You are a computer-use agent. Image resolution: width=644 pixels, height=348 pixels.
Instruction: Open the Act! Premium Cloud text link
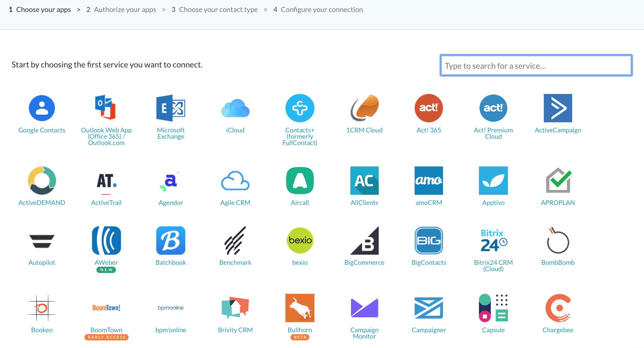point(493,133)
